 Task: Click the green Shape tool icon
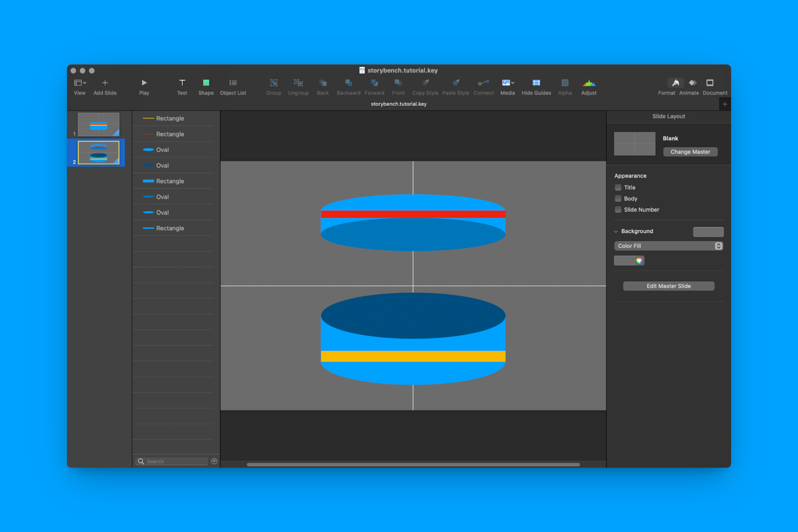coord(206,83)
